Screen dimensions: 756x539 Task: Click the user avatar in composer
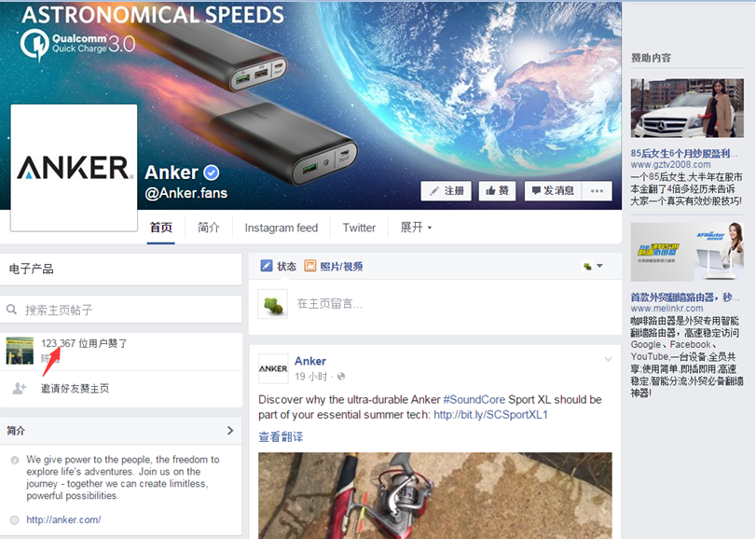pos(273,304)
